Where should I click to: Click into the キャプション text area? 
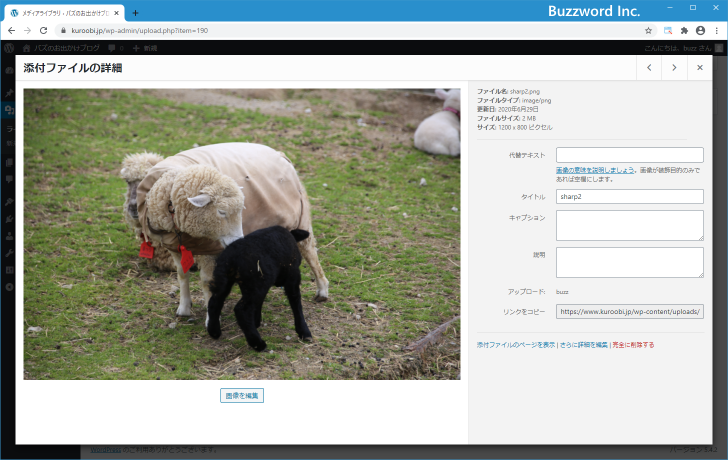(x=629, y=225)
